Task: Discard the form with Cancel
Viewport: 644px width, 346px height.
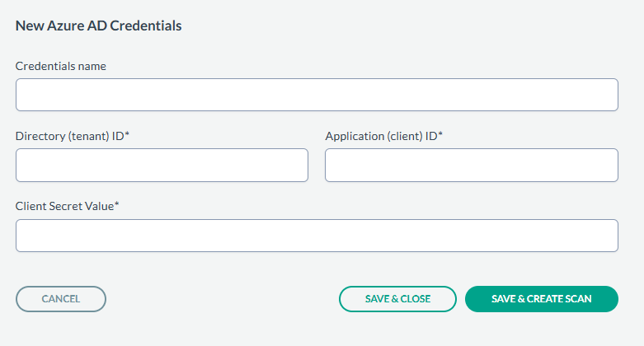Action: pyautogui.click(x=61, y=299)
